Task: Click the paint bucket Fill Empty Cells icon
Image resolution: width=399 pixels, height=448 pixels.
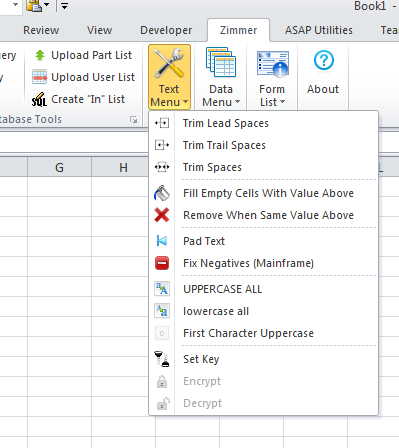Action: (162, 193)
